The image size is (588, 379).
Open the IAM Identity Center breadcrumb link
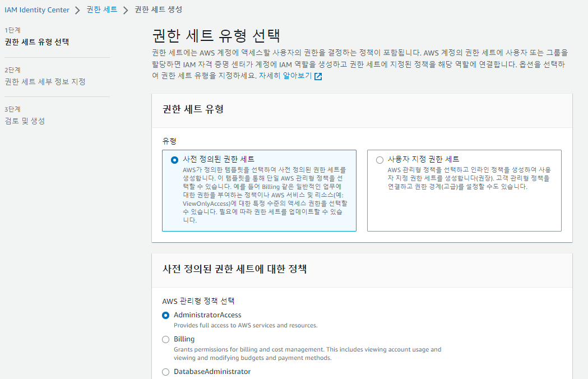(x=37, y=10)
